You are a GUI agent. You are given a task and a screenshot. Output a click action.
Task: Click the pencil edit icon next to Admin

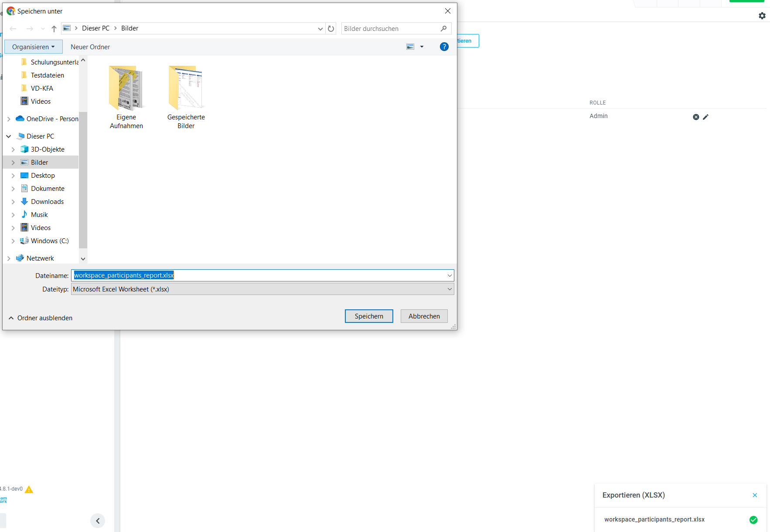pos(705,117)
